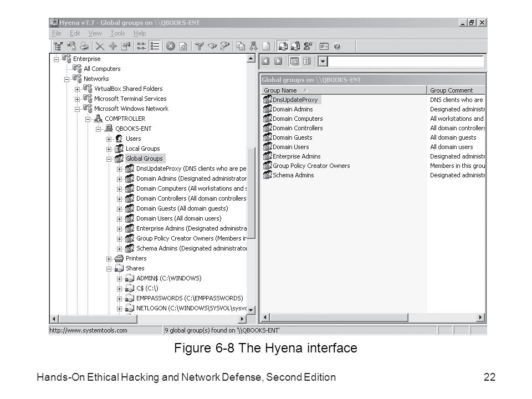Select Schema Admins in the left tree
The image size is (532, 399).
(x=191, y=248)
